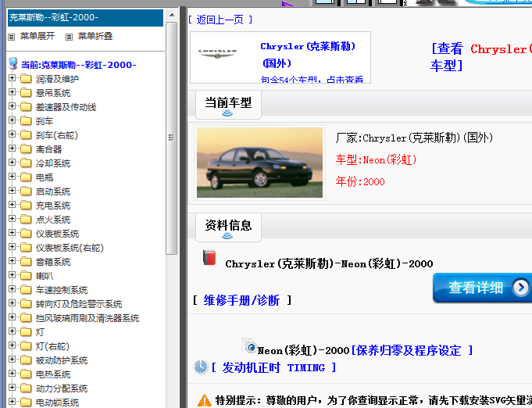Click 菜单折叠 to collapse all menus
The image size is (532, 408).
pos(95,36)
